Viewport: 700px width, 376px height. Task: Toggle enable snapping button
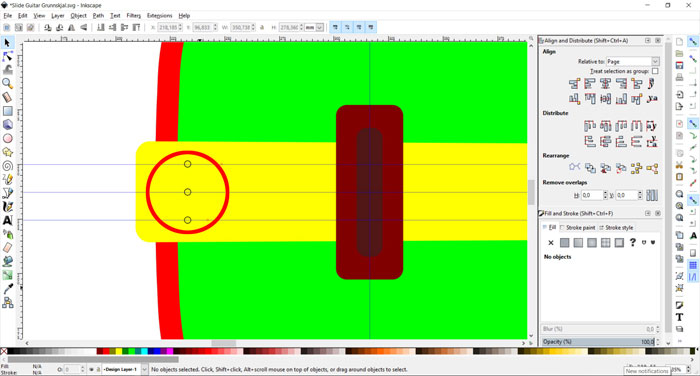693,42
